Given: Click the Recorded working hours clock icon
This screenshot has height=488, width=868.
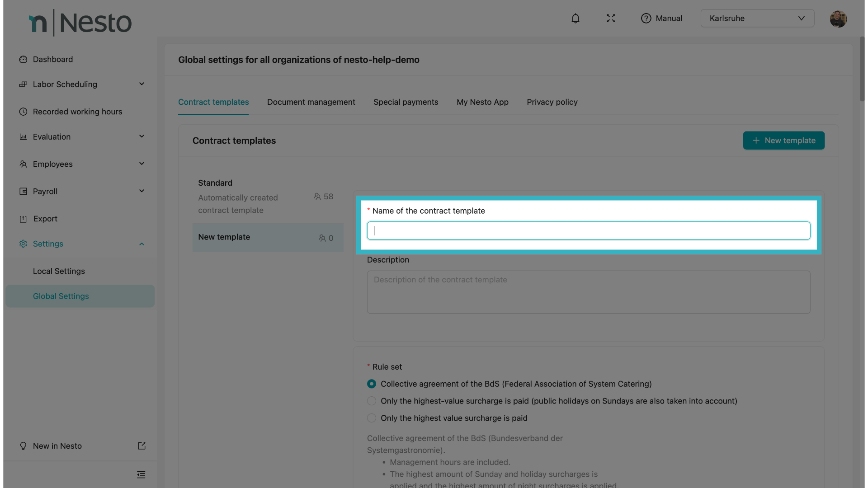Looking at the screenshot, I should [x=23, y=112].
